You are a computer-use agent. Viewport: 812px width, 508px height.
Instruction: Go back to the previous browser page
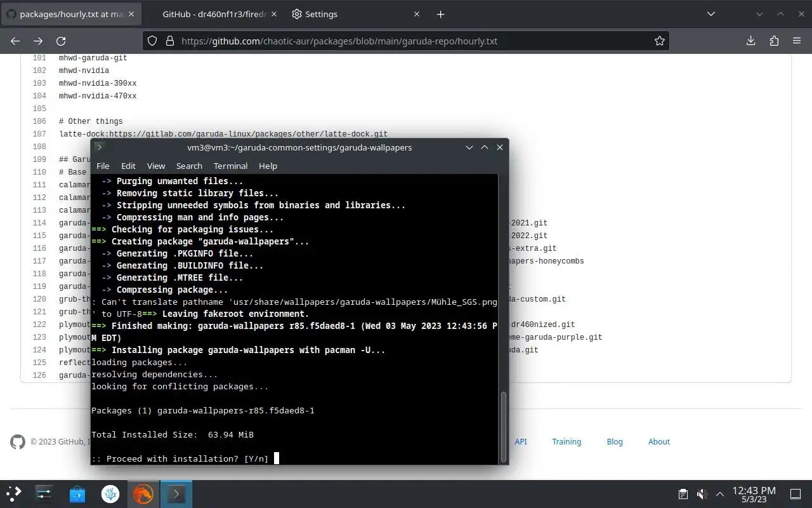pos(15,41)
